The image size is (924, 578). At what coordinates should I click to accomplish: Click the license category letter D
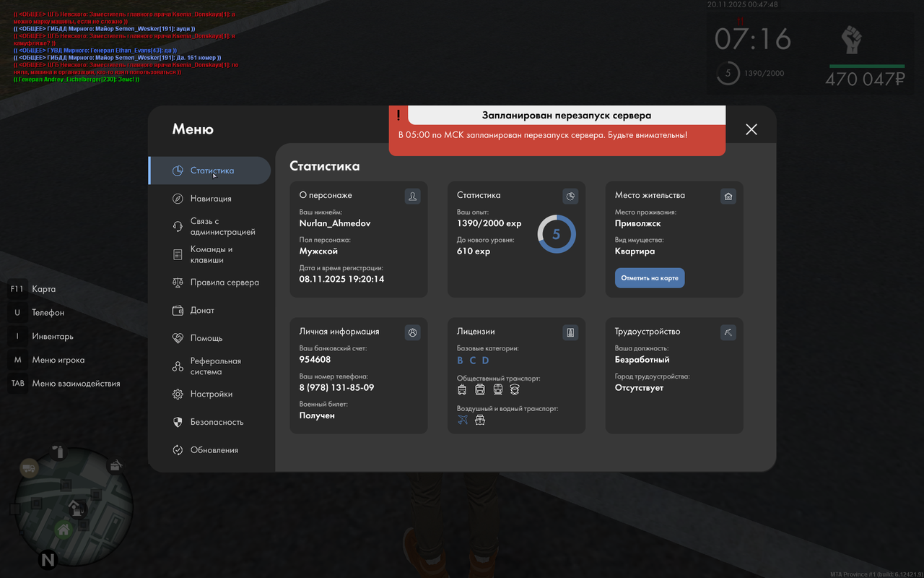[x=485, y=361]
